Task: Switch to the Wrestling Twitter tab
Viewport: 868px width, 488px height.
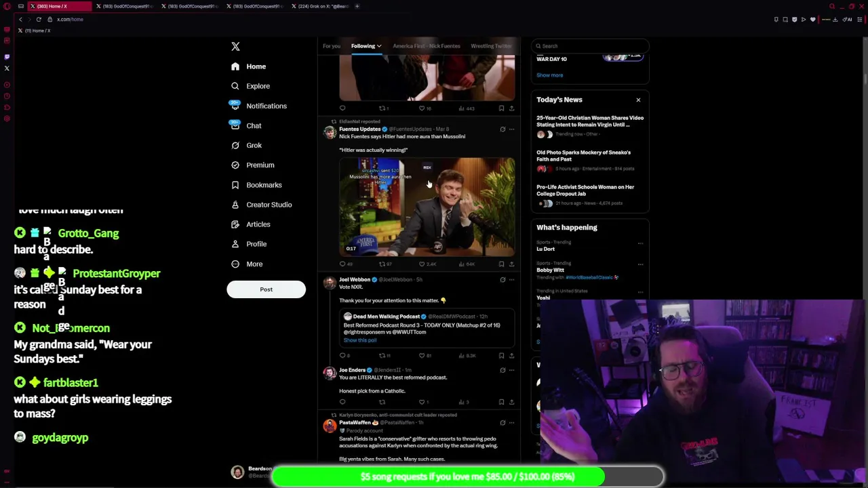Action: tap(492, 46)
